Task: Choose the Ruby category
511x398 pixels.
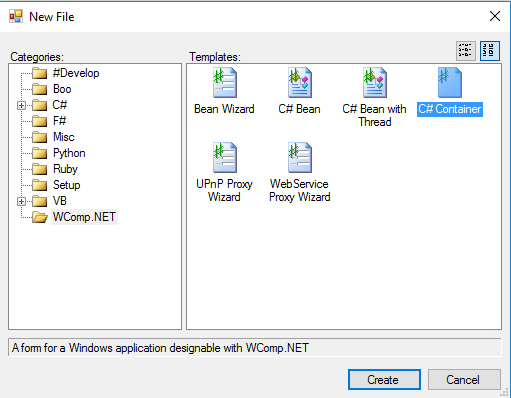Action: tap(65, 169)
